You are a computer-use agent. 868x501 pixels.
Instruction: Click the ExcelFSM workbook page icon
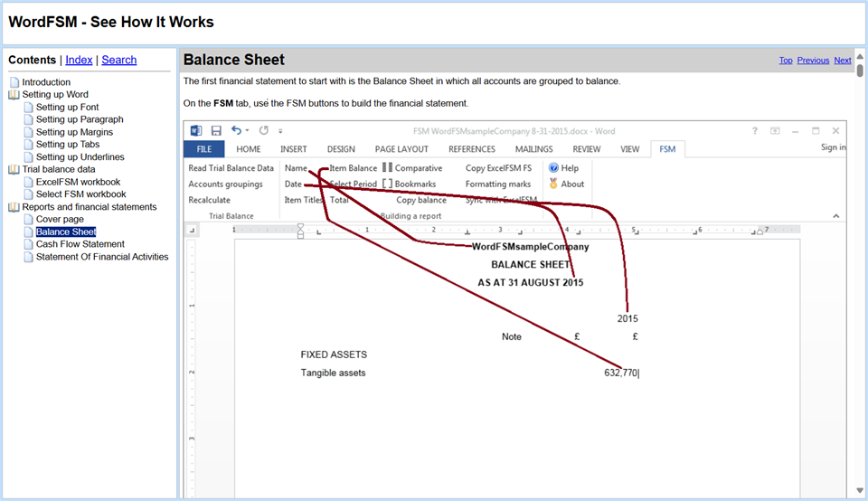(28, 182)
